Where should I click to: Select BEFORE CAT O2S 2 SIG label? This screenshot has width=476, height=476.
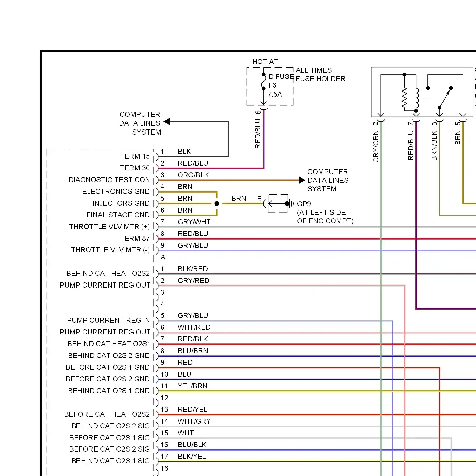coord(109,449)
